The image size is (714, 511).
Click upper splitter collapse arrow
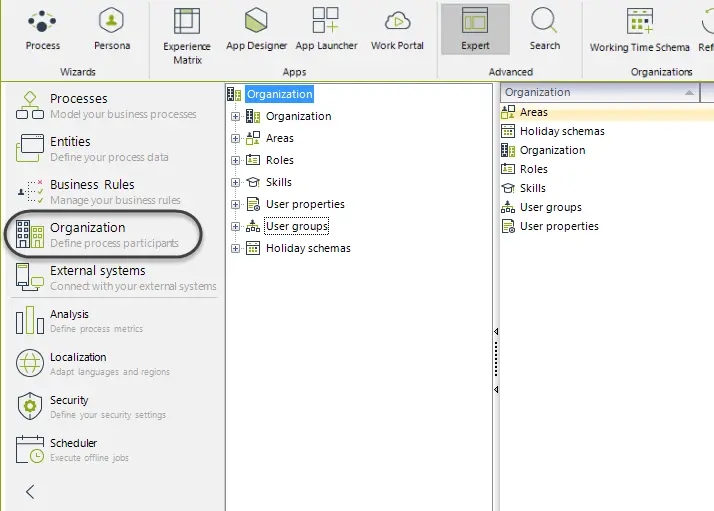[x=496, y=332]
